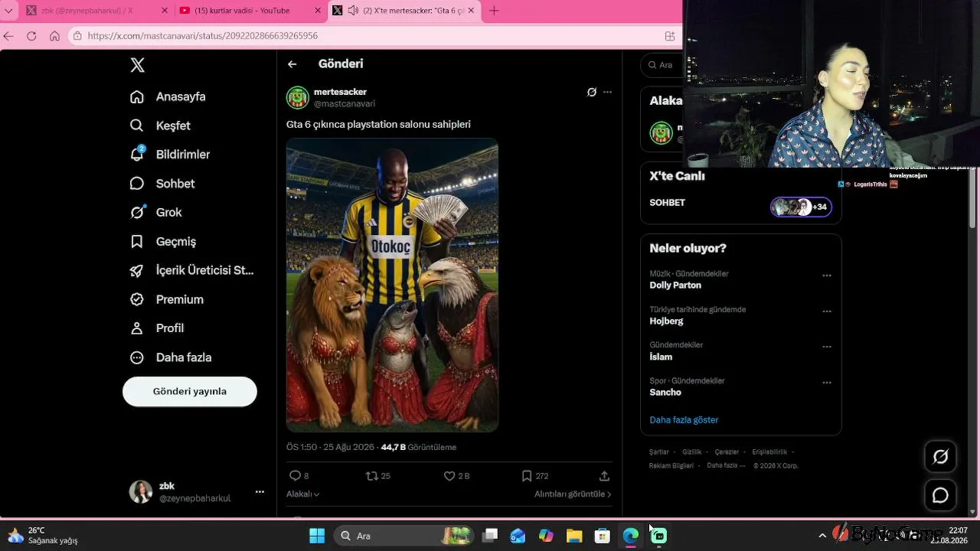Image resolution: width=980 pixels, height=551 pixels.
Task: Click the browser home button
Action: click(54, 36)
